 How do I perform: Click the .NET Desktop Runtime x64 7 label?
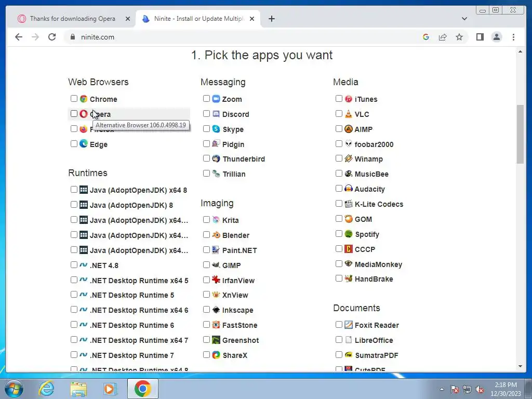139,340
